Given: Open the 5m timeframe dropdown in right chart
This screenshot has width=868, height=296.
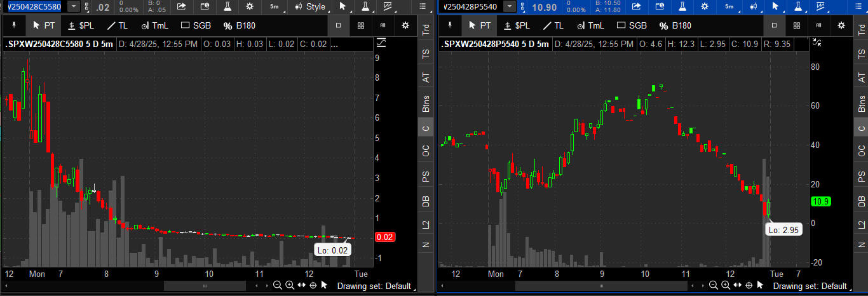Looking at the screenshot, I should tap(728, 6).
